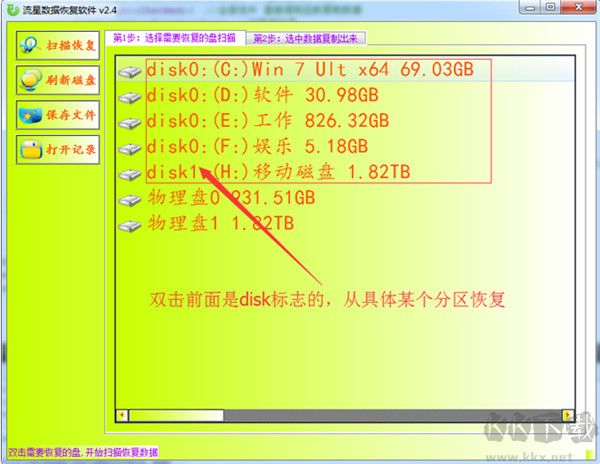Select drive icon for disk1 (H:) 移动磁盘 row
600x464 pixels.
point(130,175)
